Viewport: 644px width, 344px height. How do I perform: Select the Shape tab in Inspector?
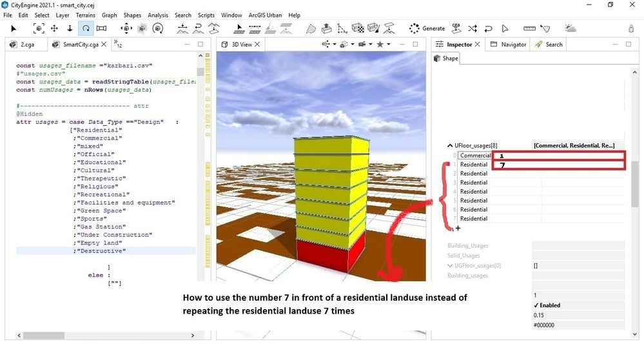(x=446, y=59)
